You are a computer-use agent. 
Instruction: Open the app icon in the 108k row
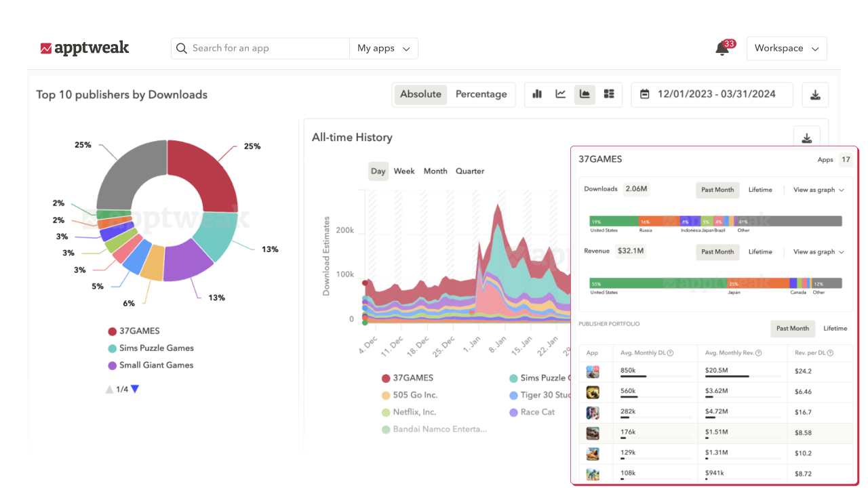[593, 474]
